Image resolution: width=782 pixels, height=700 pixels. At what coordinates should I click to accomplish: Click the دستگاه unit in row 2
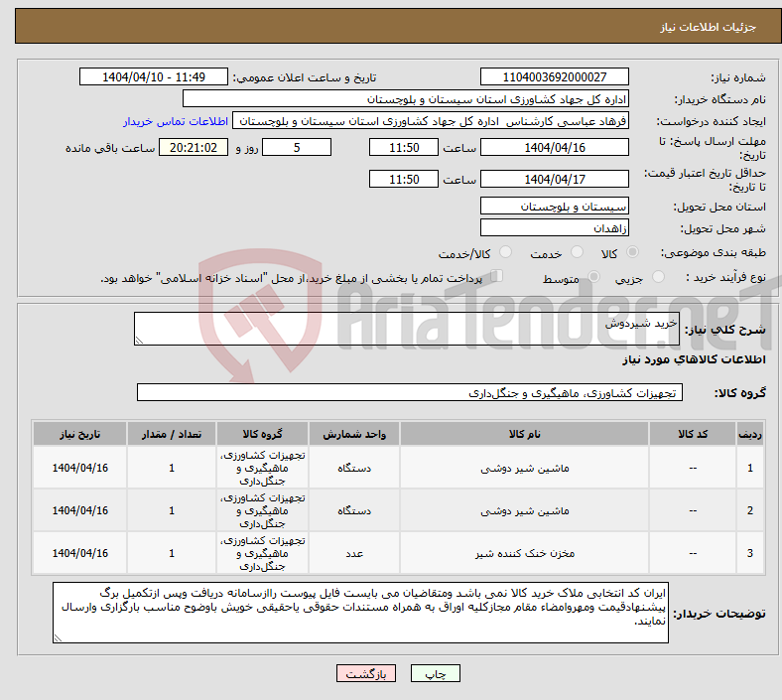[x=354, y=511]
